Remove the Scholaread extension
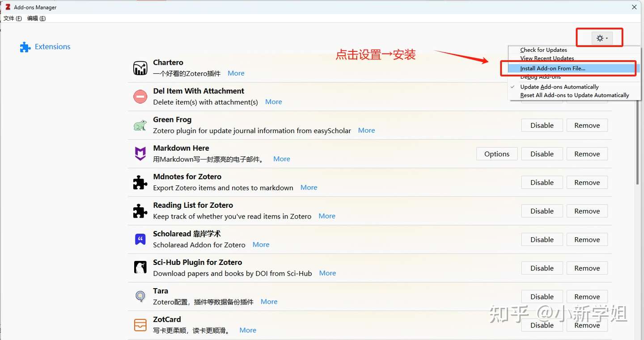This screenshot has height=340, width=644. coord(587,239)
